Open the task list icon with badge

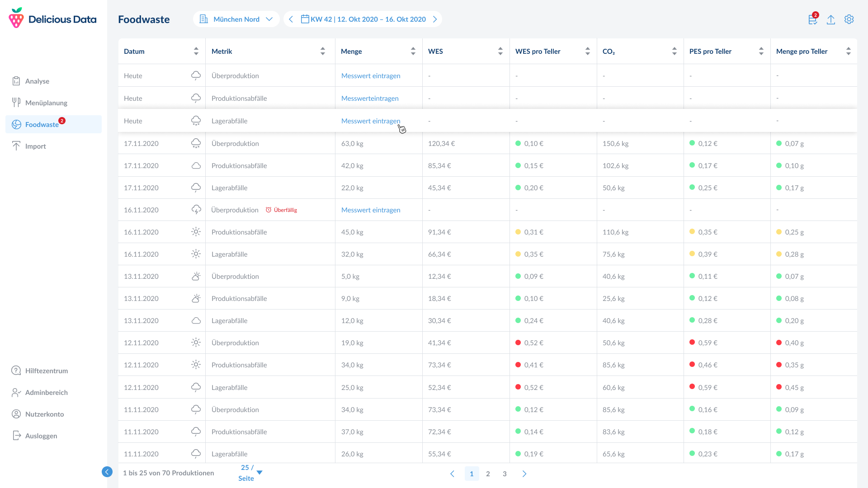tap(813, 19)
